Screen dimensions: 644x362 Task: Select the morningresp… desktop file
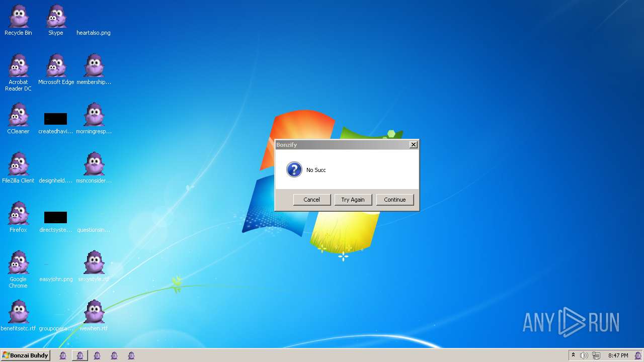click(x=94, y=120)
